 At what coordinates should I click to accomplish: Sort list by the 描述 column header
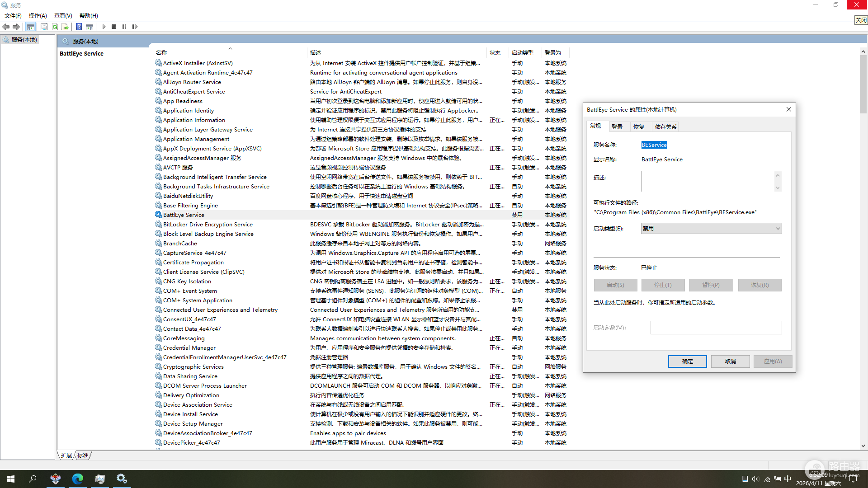397,52
